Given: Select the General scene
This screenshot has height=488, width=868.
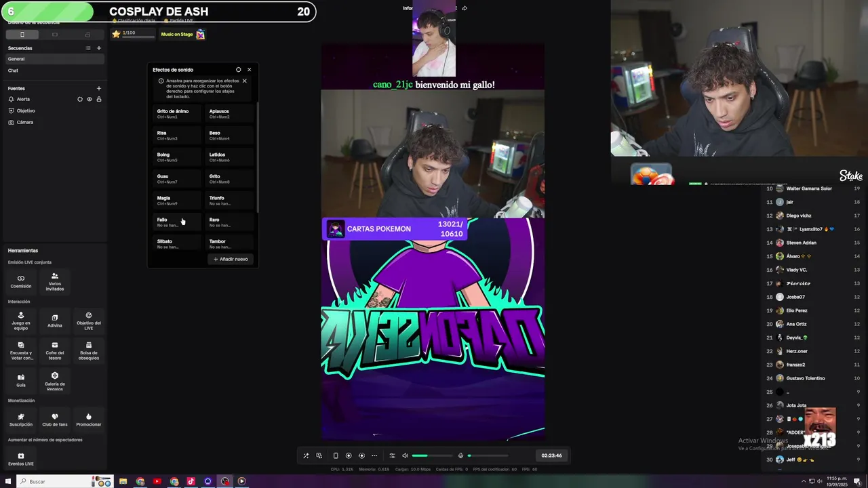Looking at the screenshot, I should click(54, 59).
